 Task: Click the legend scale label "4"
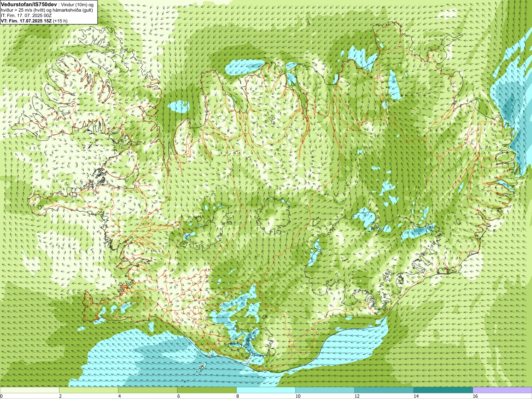(x=119, y=396)
